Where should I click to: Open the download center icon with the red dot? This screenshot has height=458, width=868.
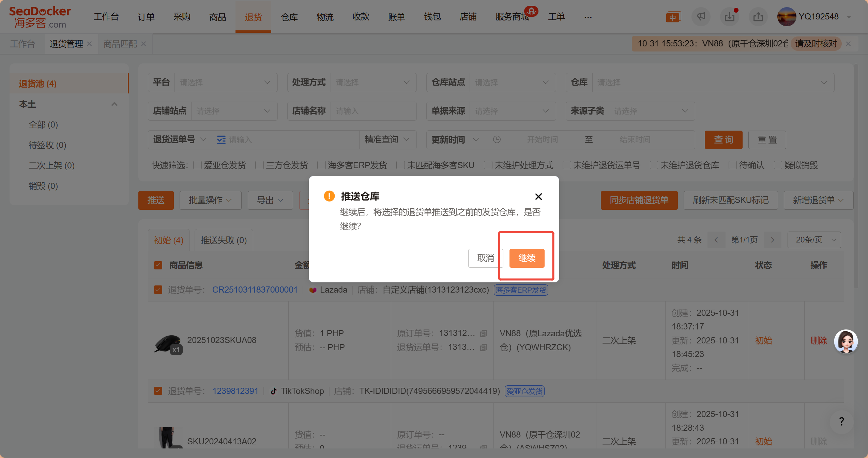(x=729, y=16)
